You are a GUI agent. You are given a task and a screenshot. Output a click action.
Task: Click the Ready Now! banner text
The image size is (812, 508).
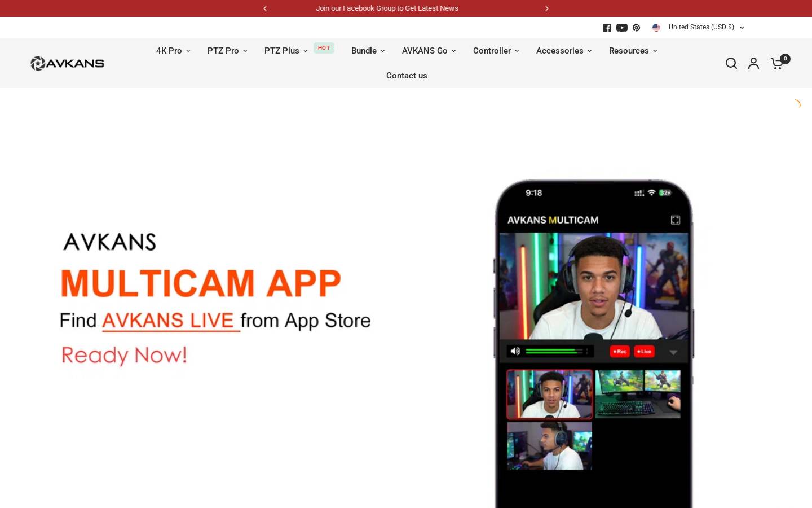coord(124,355)
